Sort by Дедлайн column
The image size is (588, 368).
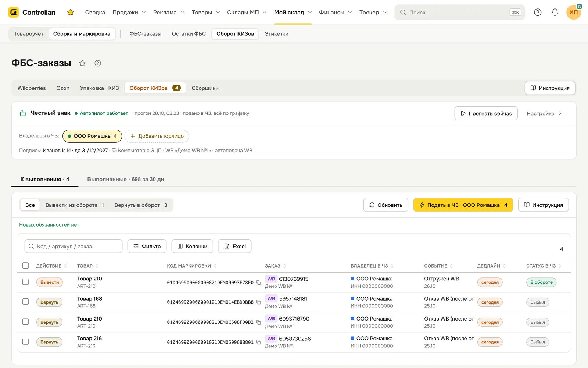click(x=491, y=266)
